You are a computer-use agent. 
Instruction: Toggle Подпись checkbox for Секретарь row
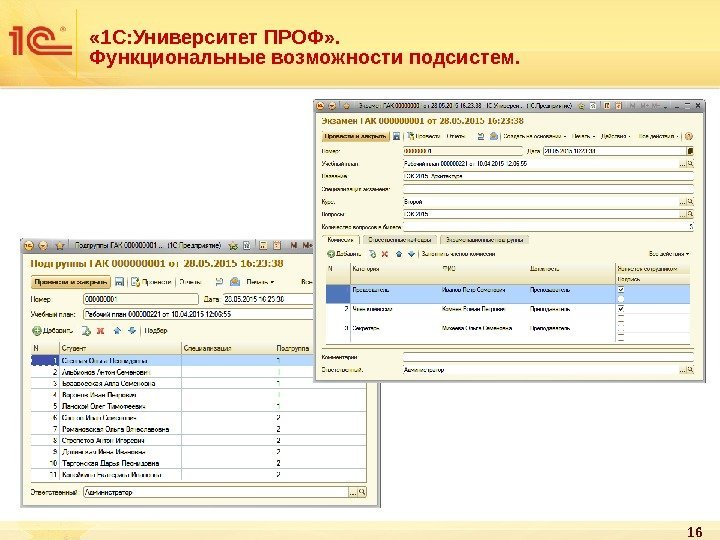[x=621, y=338]
